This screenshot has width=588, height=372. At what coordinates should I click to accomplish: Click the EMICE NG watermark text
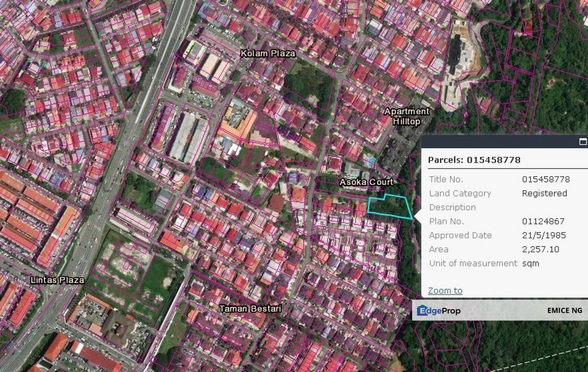[x=564, y=310]
